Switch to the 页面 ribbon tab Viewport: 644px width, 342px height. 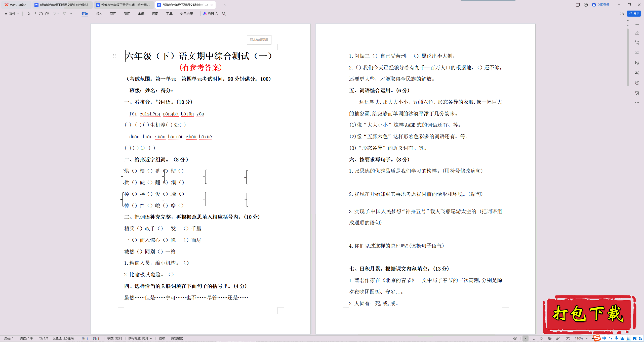(113, 14)
